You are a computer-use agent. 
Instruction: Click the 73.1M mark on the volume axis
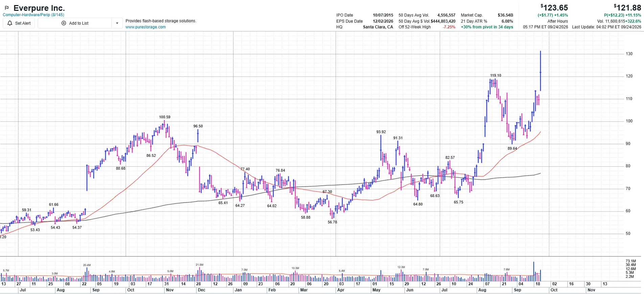click(631, 261)
